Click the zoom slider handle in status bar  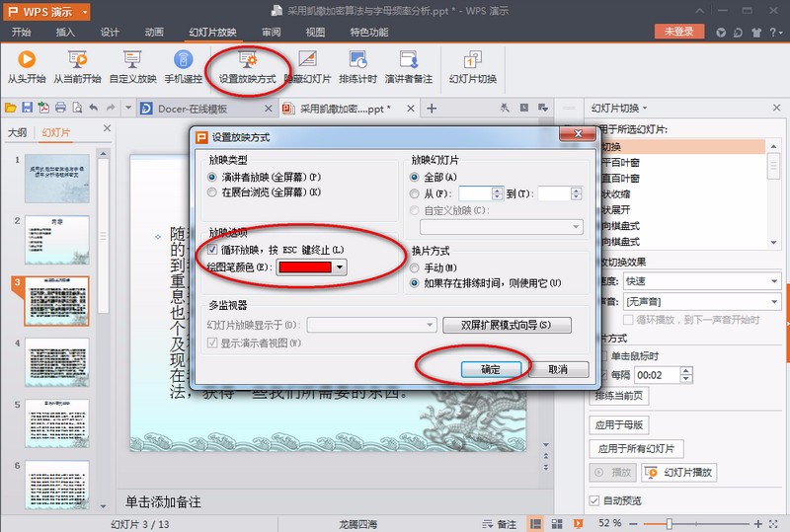(x=670, y=523)
